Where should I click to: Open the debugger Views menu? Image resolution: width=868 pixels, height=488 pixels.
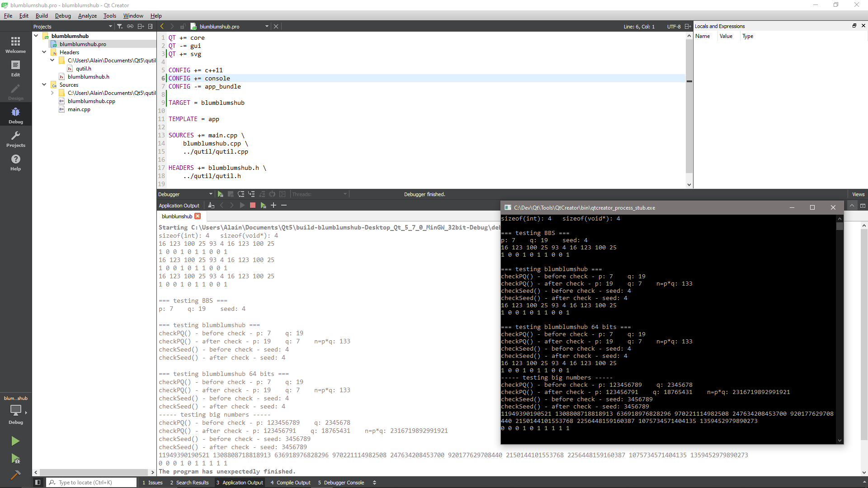point(858,194)
